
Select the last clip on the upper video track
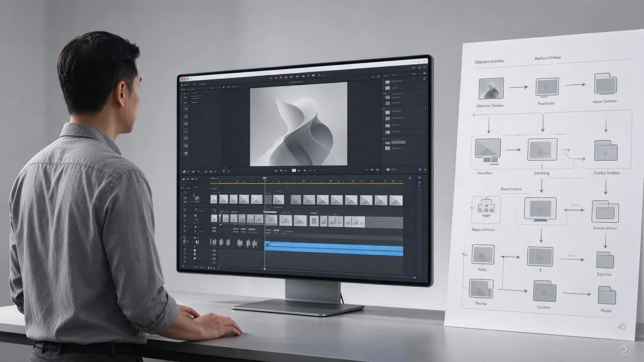click(396, 200)
